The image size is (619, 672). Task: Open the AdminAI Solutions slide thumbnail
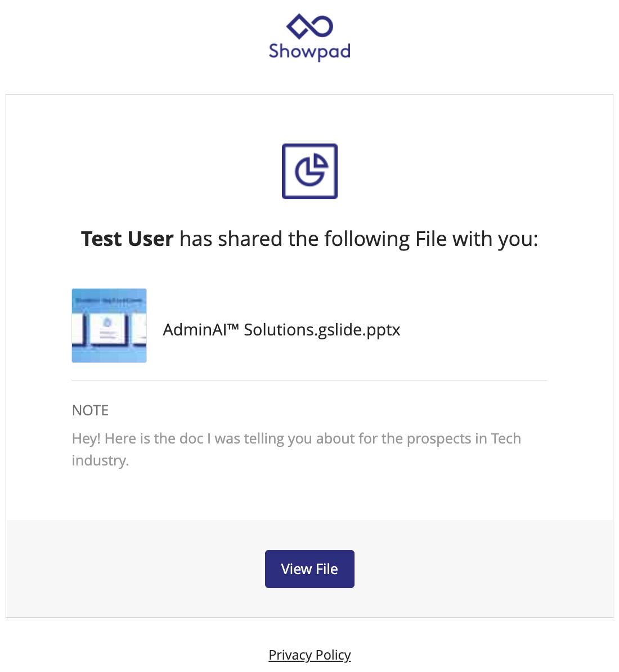tap(109, 325)
